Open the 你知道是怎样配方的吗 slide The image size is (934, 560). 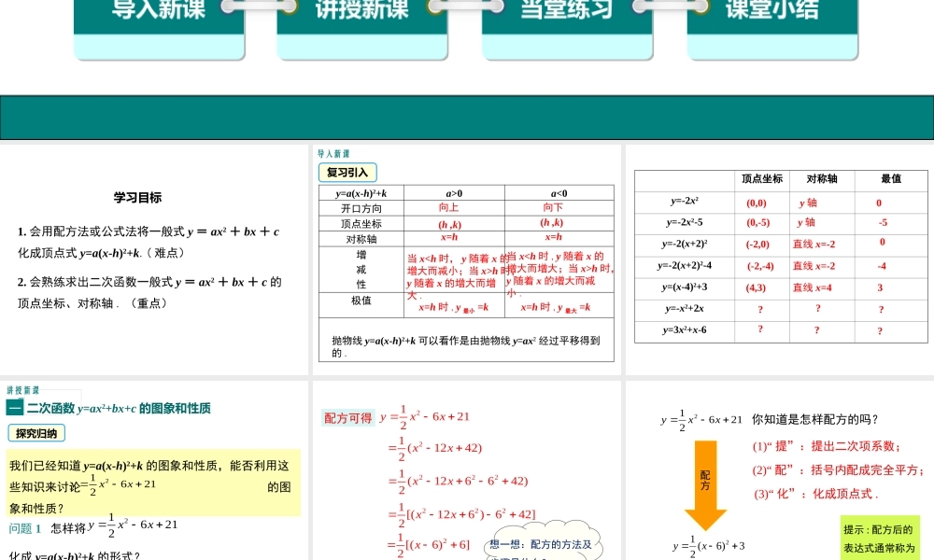click(780, 470)
